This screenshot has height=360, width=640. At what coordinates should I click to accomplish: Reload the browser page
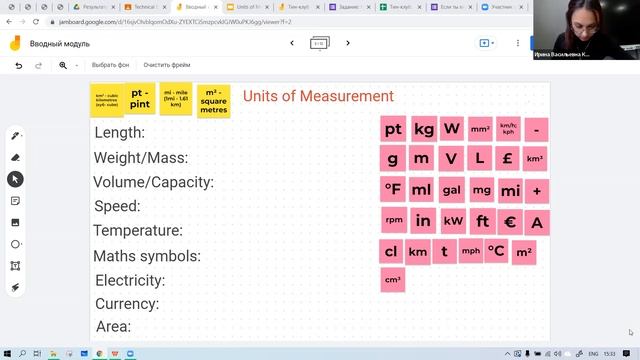(36, 22)
